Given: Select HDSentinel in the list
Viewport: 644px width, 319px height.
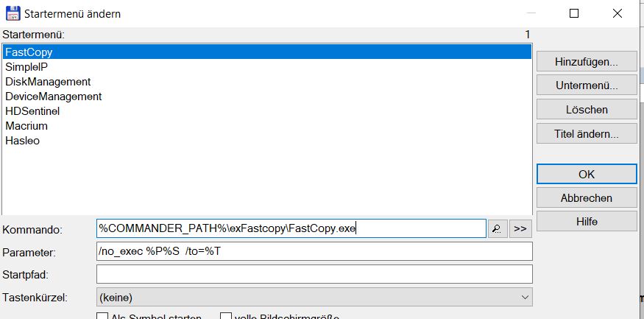Looking at the screenshot, I should (266, 111).
